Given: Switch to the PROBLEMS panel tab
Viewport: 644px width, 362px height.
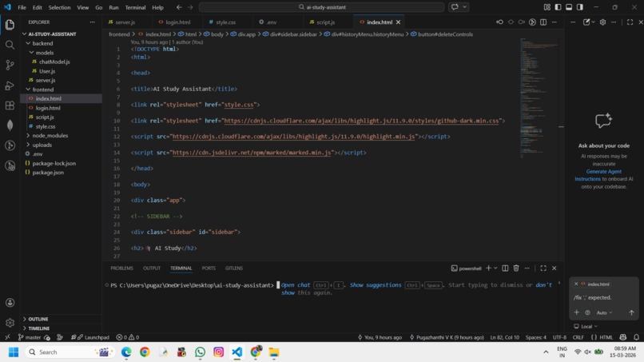Looking at the screenshot, I should pos(122,269).
